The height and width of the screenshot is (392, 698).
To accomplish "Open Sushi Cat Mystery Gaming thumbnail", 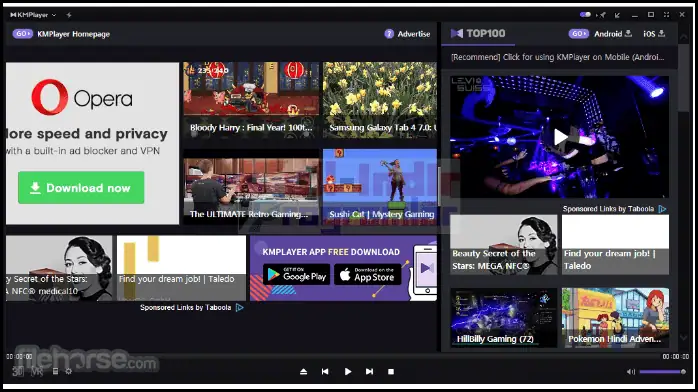I will (380, 187).
